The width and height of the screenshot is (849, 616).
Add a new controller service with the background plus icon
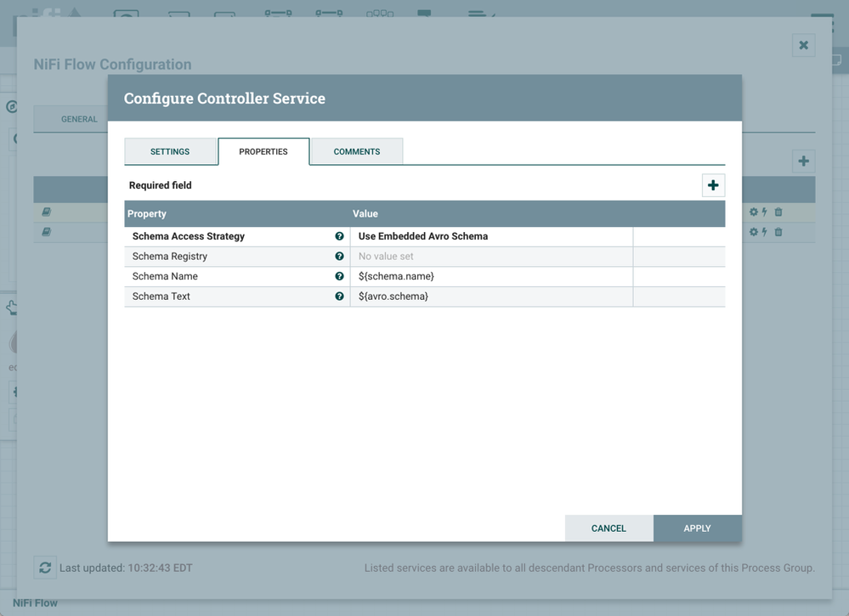pos(802,161)
